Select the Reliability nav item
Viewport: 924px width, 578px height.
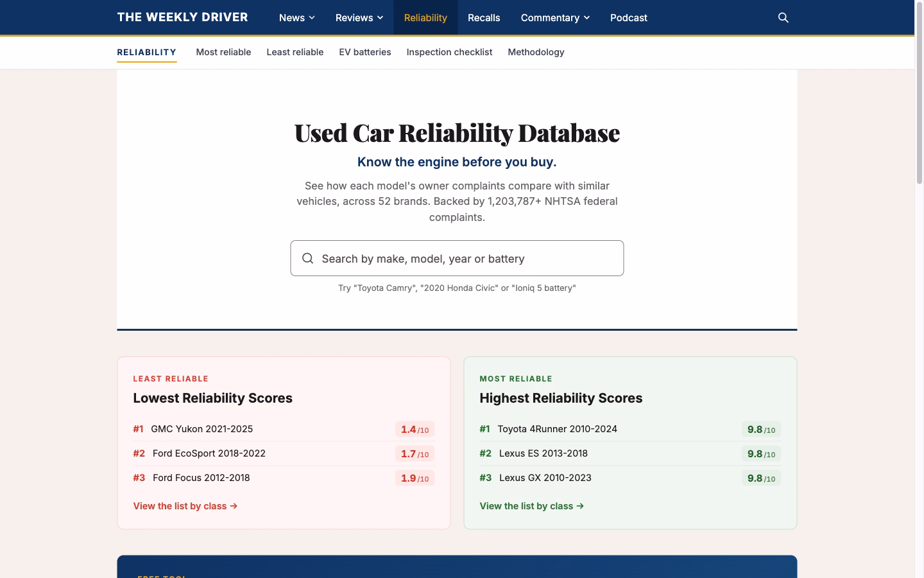point(425,17)
